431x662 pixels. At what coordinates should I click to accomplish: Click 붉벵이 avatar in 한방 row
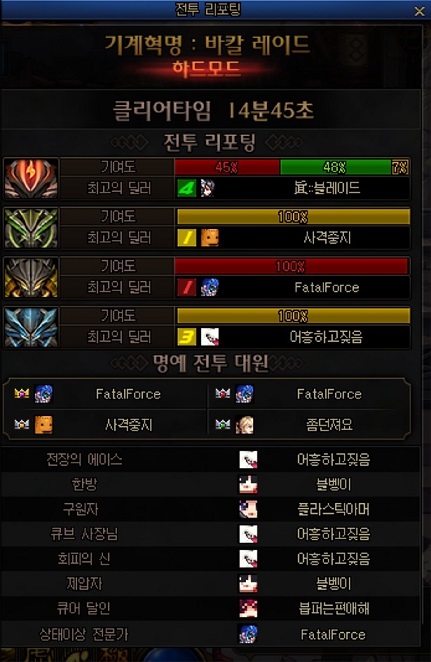point(248,484)
